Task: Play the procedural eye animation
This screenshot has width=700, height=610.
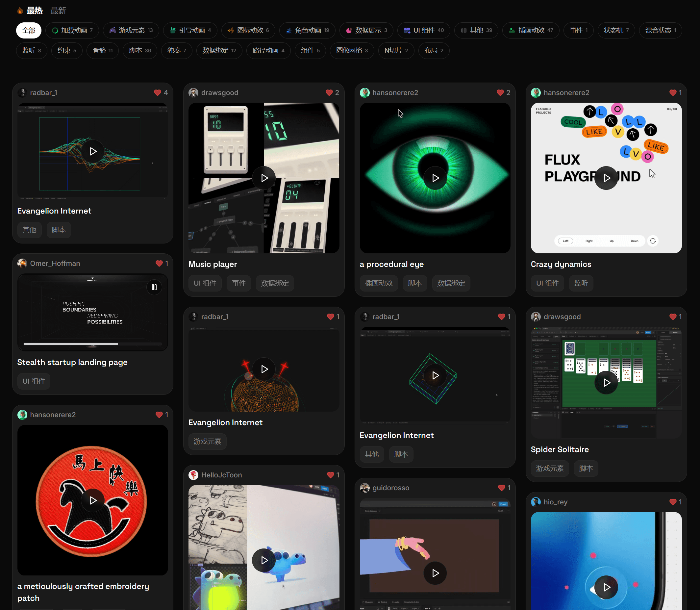Action: 435,178
